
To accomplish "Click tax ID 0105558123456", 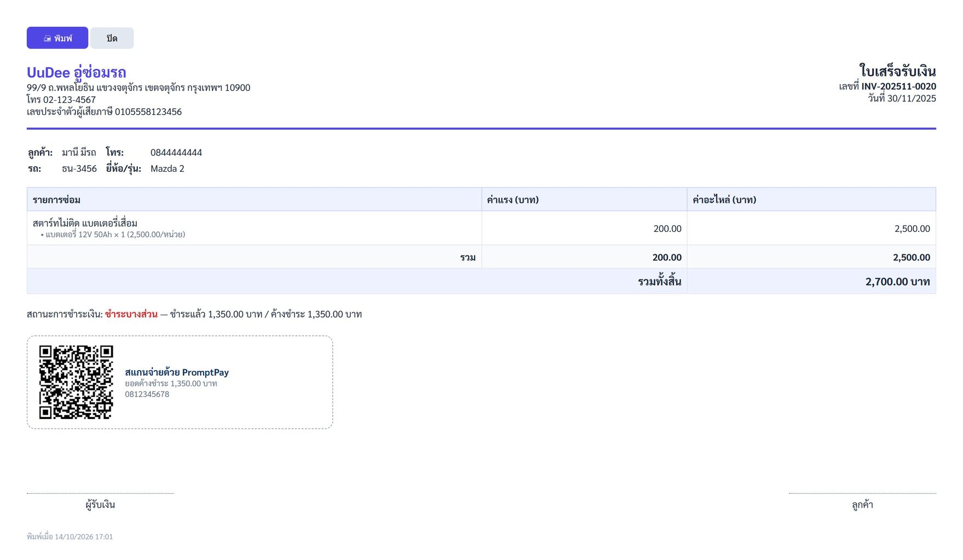I will pos(148,112).
